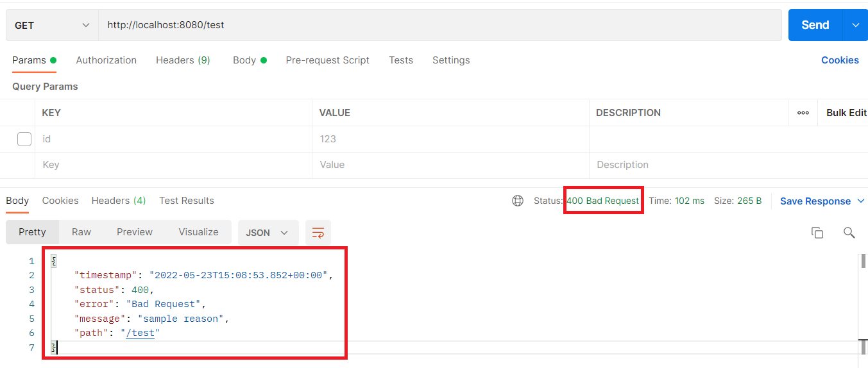
Task: Click the copy response icon
Action: (x=817, y=233)
